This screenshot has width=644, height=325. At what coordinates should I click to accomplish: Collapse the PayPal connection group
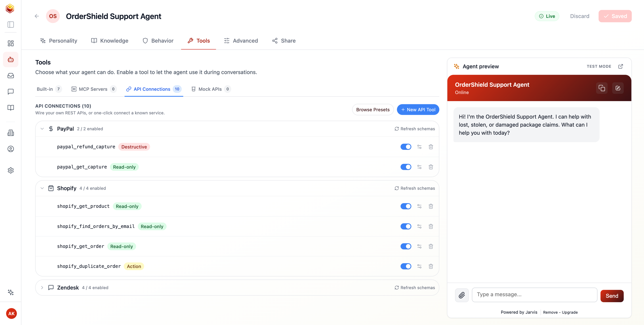click(42, 129)
